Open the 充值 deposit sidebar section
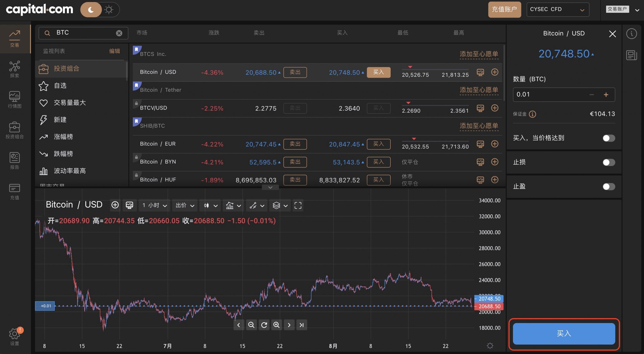Viewport: 644px width, 354px height. pos(15,191)
